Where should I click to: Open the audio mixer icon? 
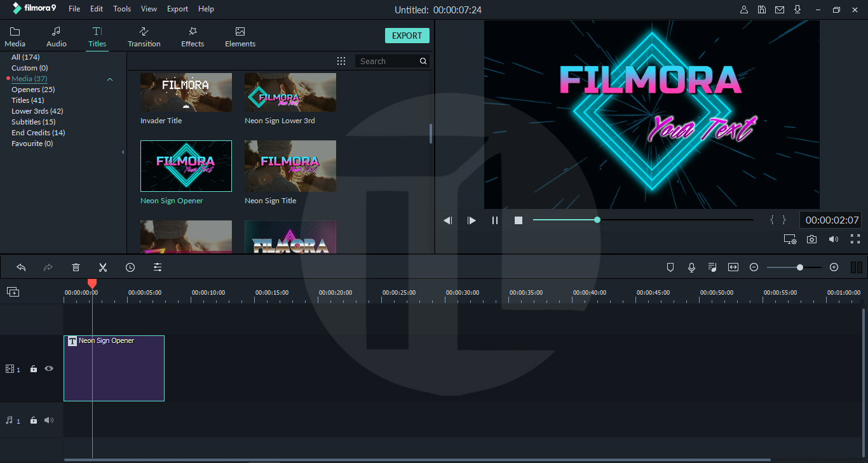(x=712, y=267)
